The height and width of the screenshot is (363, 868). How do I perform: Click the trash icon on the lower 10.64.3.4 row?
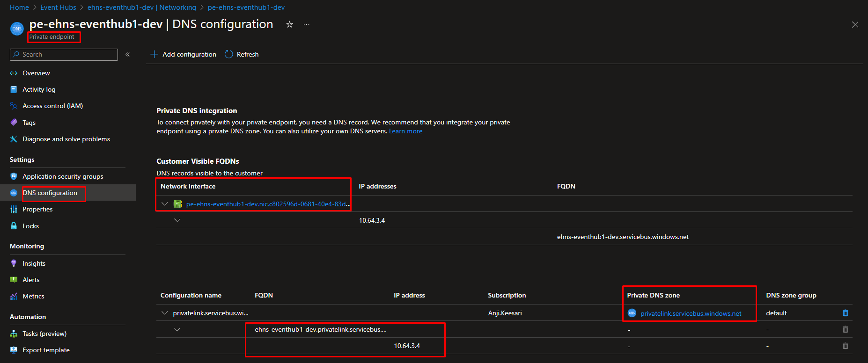tap(845, 346)
